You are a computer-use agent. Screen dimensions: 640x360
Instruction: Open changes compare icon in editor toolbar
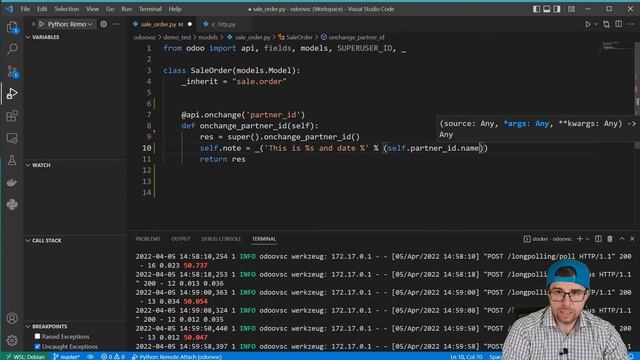click(607, 24)
